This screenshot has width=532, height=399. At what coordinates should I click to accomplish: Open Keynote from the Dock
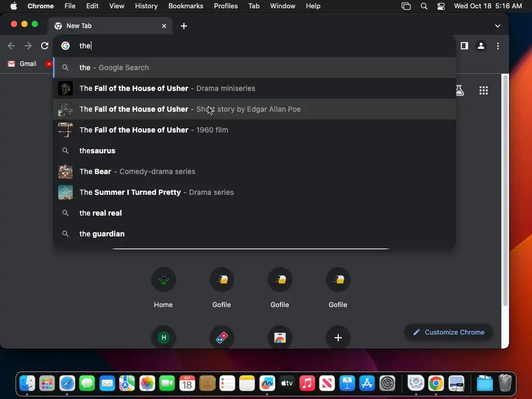tap(347, 384)
